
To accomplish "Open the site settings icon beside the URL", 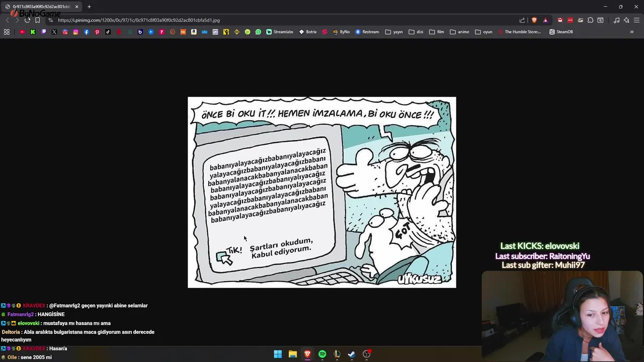I will (x=50, y=20).
